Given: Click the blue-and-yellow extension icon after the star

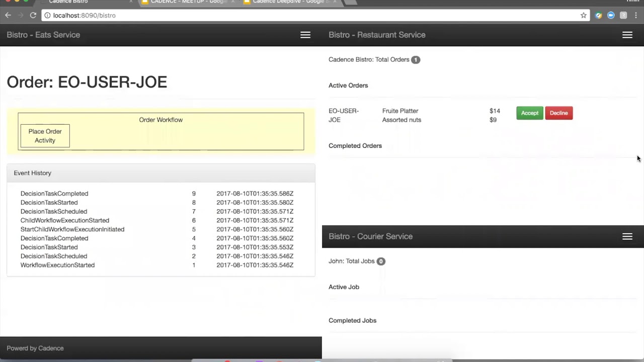Looking at the screenshot, I should (x=599, y=15).
